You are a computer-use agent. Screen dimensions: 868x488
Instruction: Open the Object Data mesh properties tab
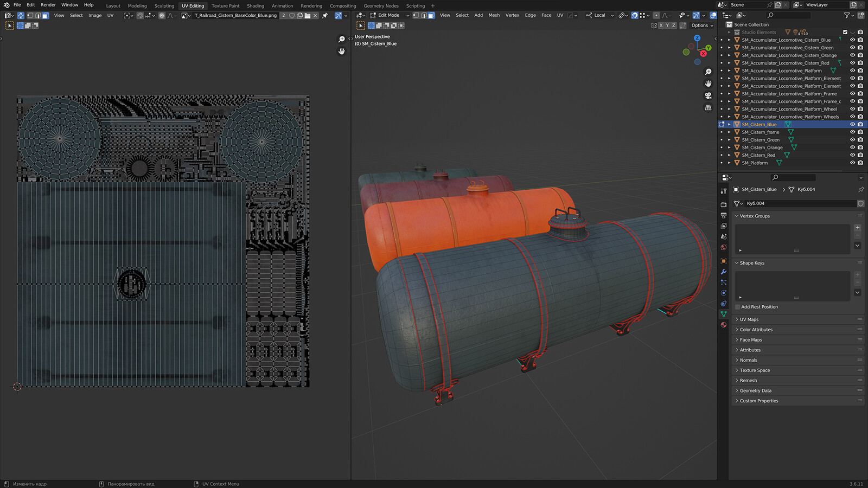pyautogui.click(x=723, y=314)
